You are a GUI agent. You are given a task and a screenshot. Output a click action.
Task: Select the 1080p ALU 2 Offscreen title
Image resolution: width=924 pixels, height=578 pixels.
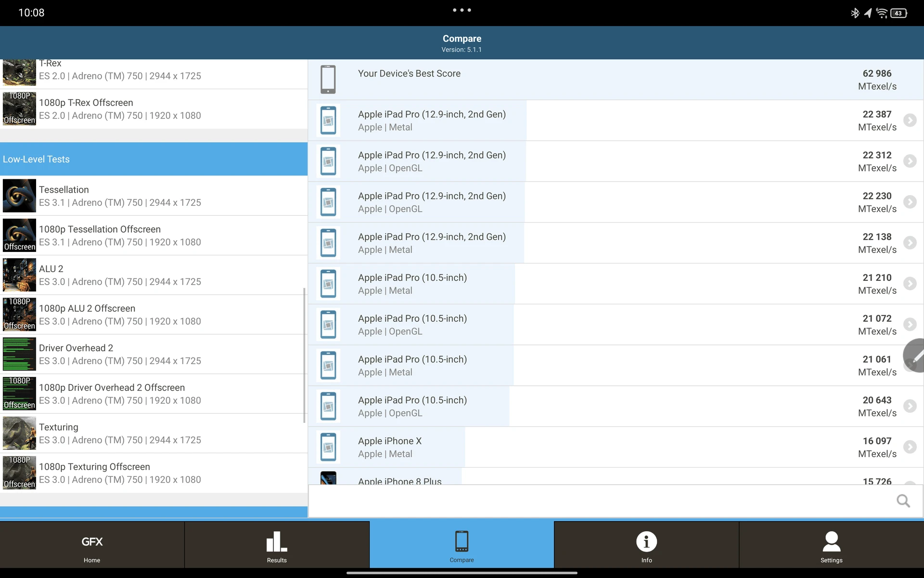pos(87,308)
